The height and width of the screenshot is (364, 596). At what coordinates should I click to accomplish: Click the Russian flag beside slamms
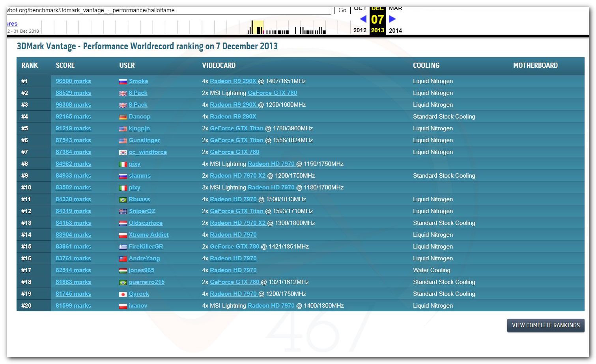coord(123,176)
